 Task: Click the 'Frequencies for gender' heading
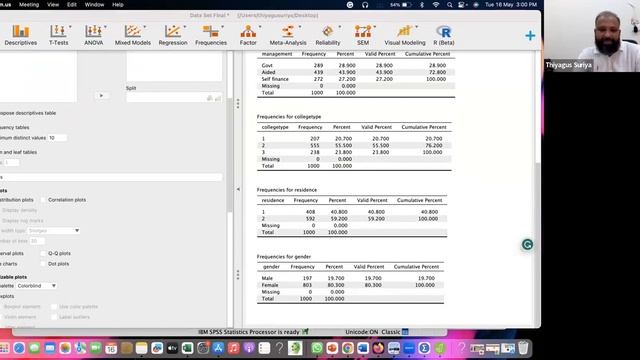[284, 257]
